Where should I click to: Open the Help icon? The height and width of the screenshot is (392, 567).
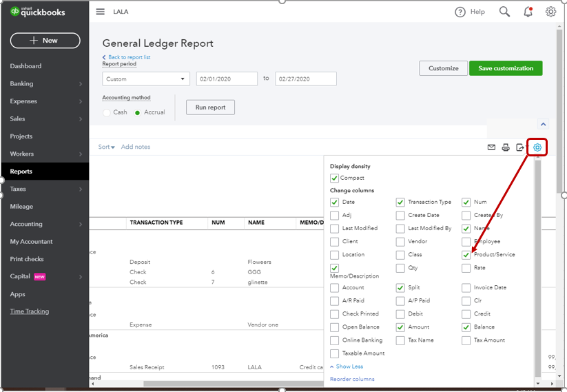coord(460,12)
